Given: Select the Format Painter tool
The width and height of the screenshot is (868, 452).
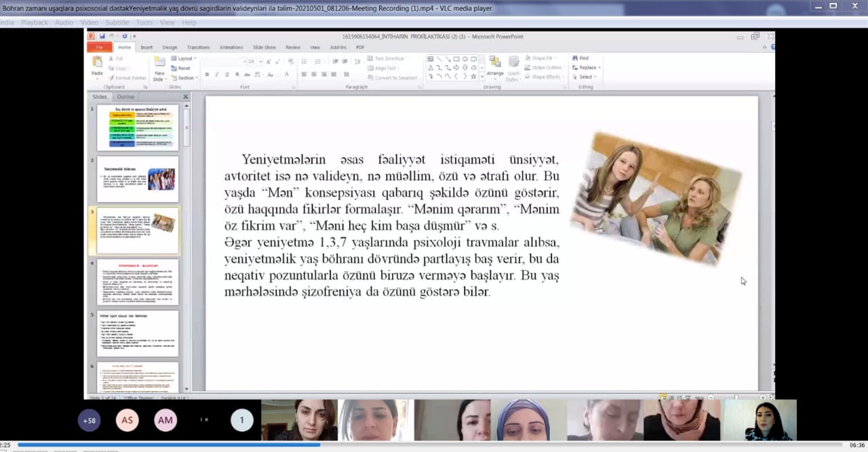Looking at the screenshot, I should pyautogui.click(x=127, y=78).
